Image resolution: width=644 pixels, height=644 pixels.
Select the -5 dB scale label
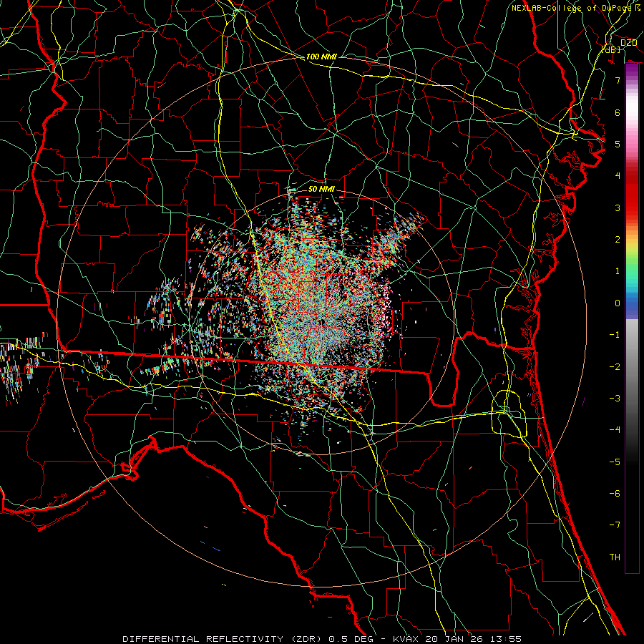coord(615,462)
